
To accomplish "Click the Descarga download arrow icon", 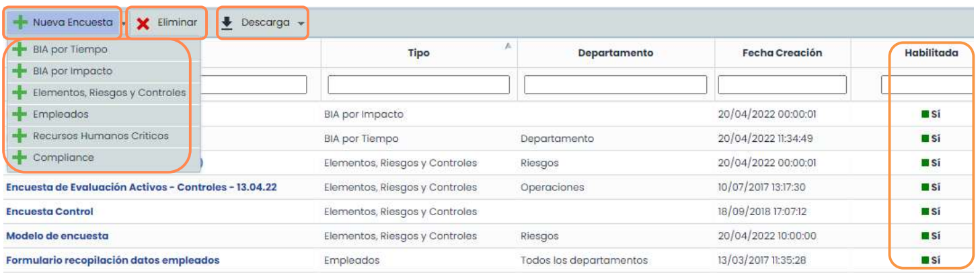I will [x=227, y=23].
